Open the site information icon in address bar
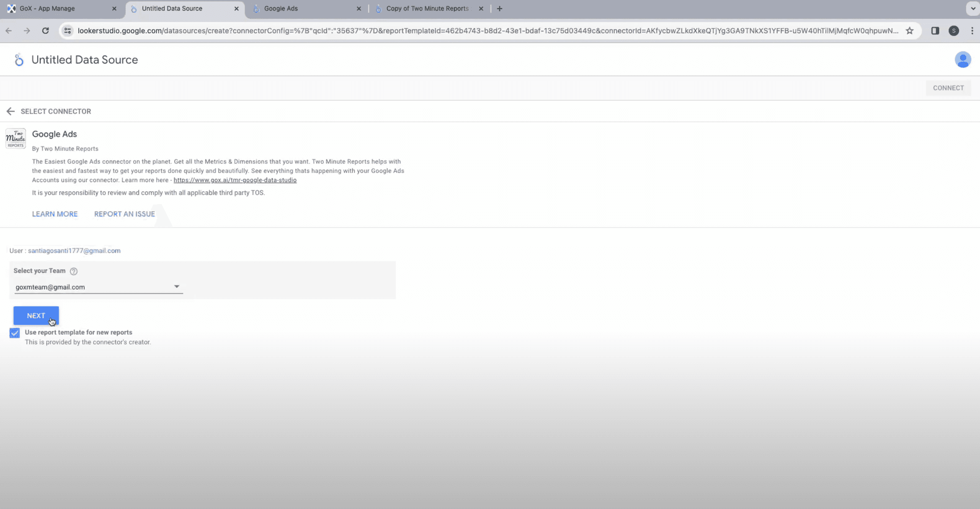 [x=67, y=31]
